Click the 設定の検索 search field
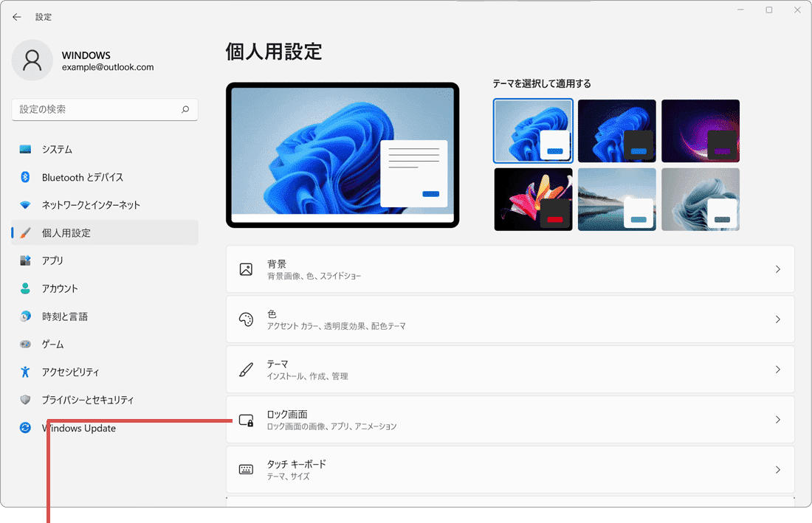Viewport: 812px width, 523px height. 96,109
